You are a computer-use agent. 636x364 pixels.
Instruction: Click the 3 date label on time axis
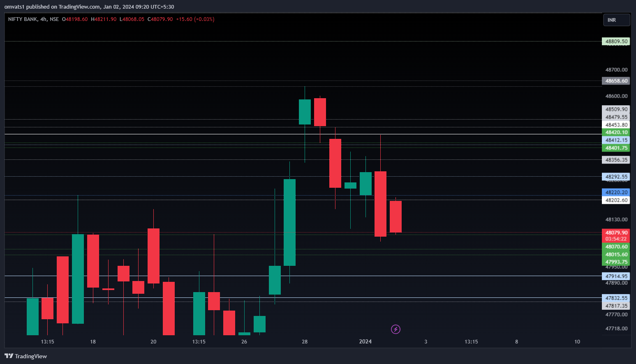(x=426, y=342)
